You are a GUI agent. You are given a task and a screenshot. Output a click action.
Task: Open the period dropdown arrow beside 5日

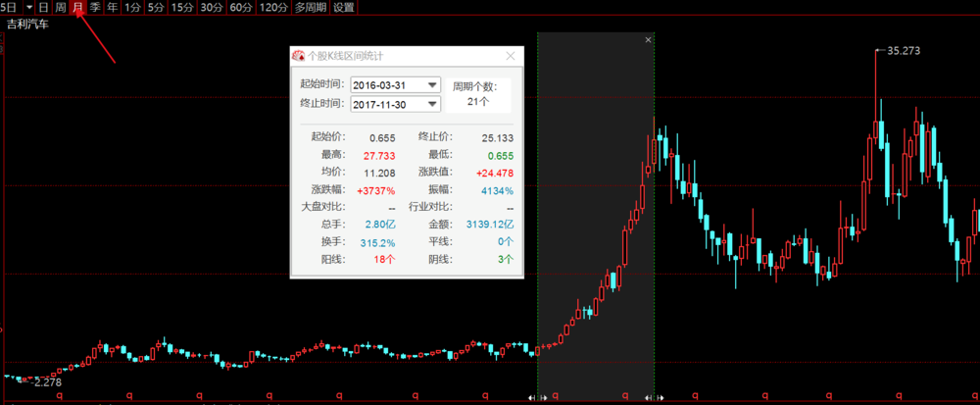(29, 7)
